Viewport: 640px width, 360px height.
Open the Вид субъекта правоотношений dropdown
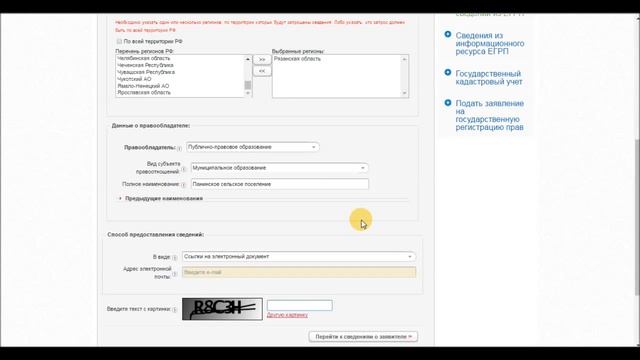click(280, 168)
